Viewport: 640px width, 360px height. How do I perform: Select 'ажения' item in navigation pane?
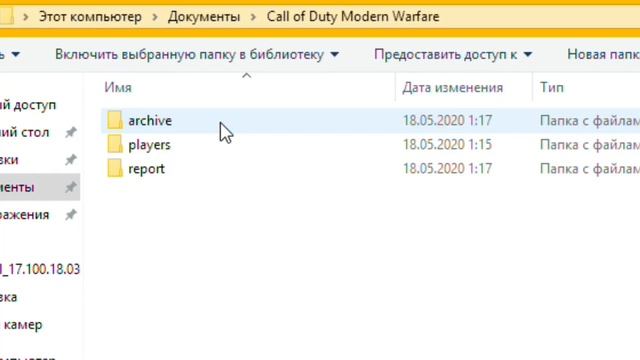pos(24,215)
